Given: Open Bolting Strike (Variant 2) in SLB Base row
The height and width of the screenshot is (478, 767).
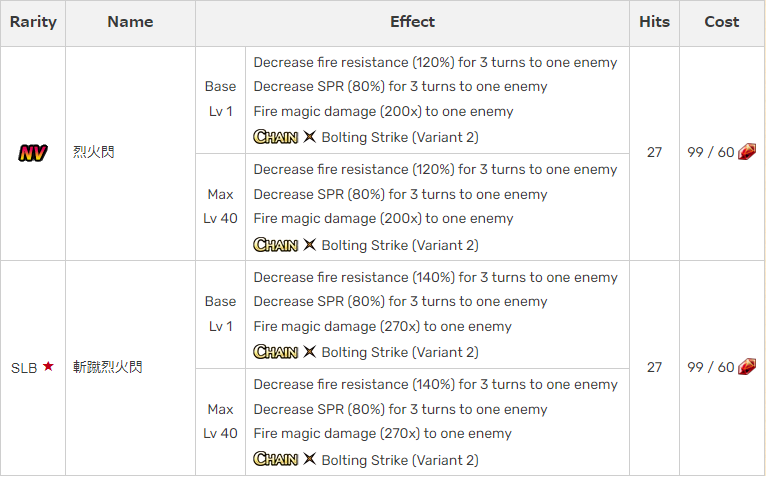Looking at the screenshot, I should pyautogui.click(x=400, y=352).
